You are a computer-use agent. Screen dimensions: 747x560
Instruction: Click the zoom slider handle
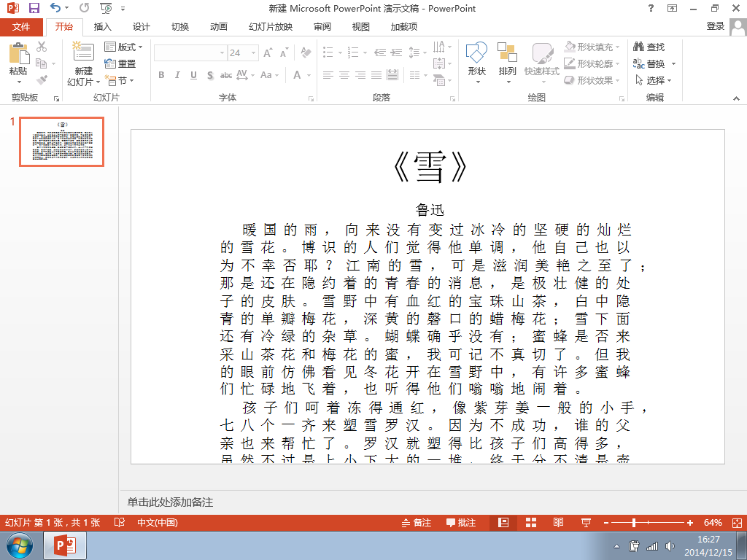point(634,523)
